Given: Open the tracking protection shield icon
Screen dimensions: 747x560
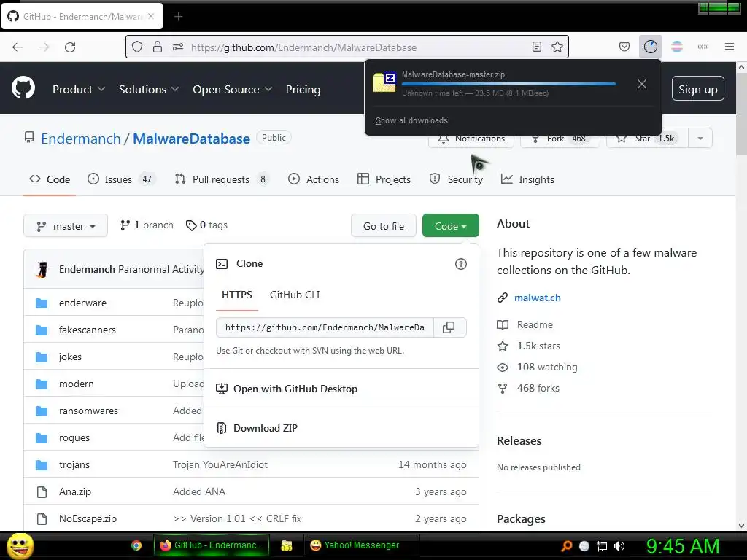Looking at the screenshot, I should point(137,47).
